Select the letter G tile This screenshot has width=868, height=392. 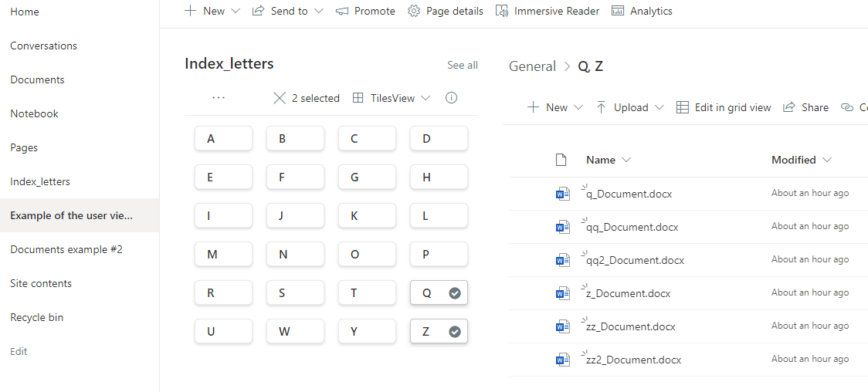[367, 177]
